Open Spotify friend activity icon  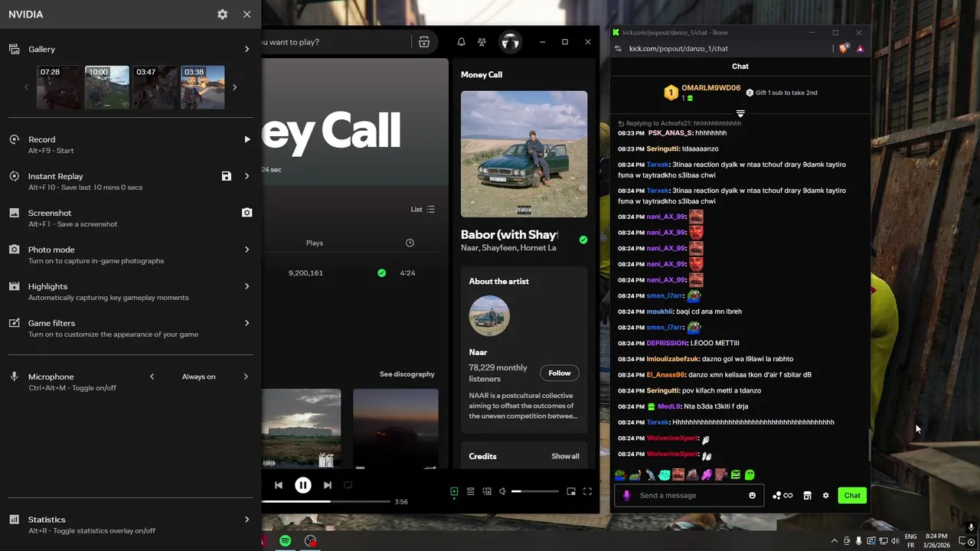(482, 42)
